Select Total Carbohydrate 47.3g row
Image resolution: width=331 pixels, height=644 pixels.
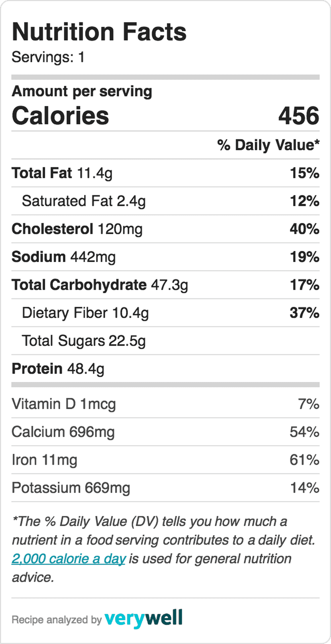[x=165, y=285]
